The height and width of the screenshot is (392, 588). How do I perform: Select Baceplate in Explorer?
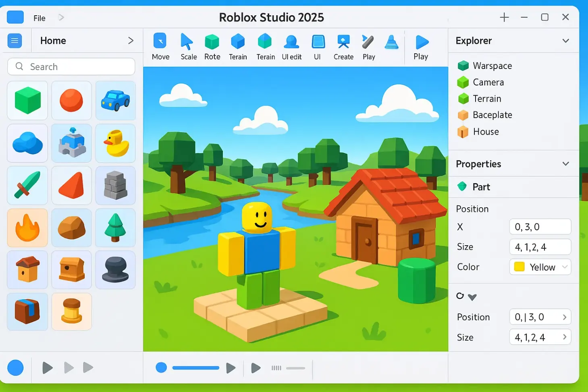click(x=485, y=115)
